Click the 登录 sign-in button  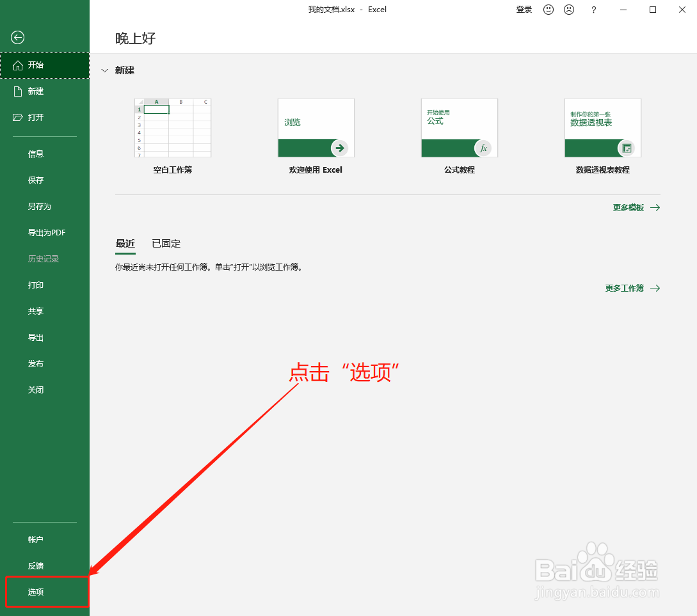click(524, 10)
